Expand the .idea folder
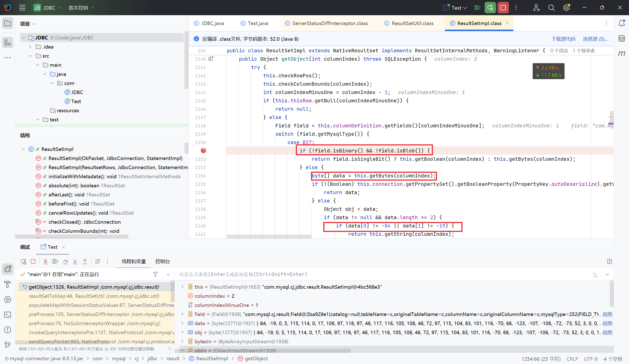This screenshot has height=364, width=629. tap(30, 47)
